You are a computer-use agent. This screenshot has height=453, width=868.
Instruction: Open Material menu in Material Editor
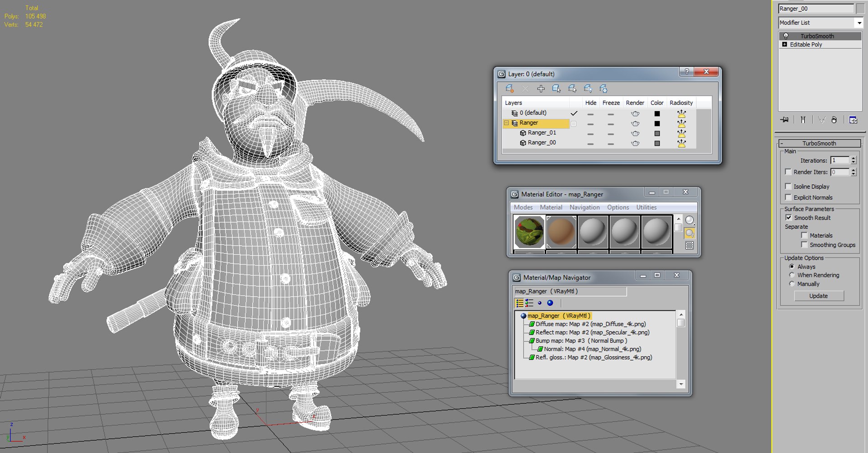tap(551, 207)
